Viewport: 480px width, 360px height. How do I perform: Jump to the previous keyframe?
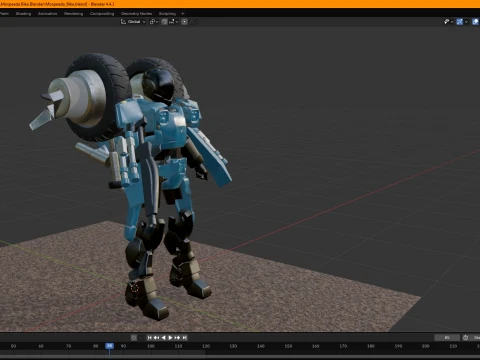(156, 338)
